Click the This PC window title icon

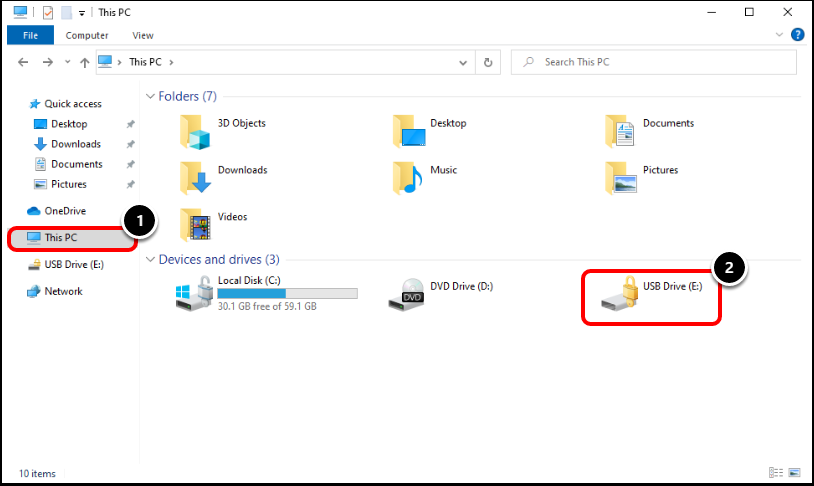click(x=20, y=12)
